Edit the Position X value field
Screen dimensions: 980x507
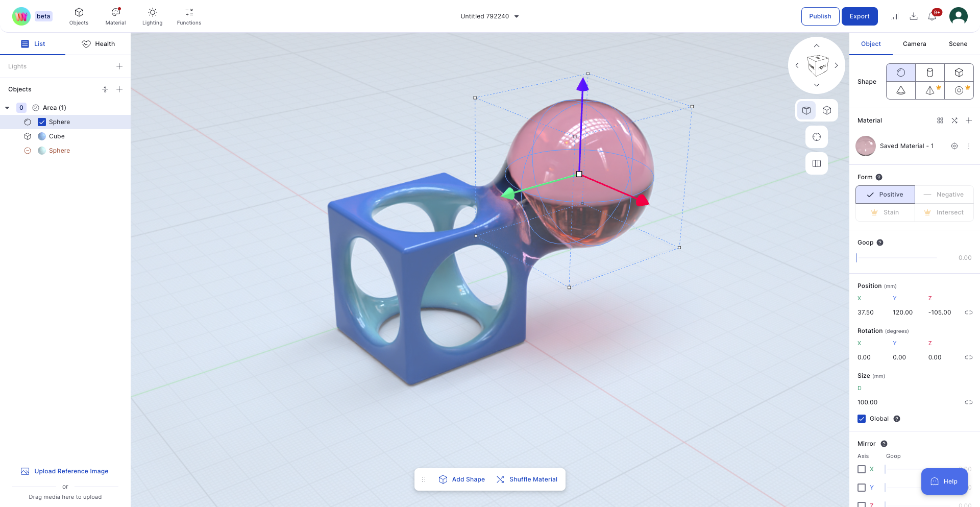point(865,312)
